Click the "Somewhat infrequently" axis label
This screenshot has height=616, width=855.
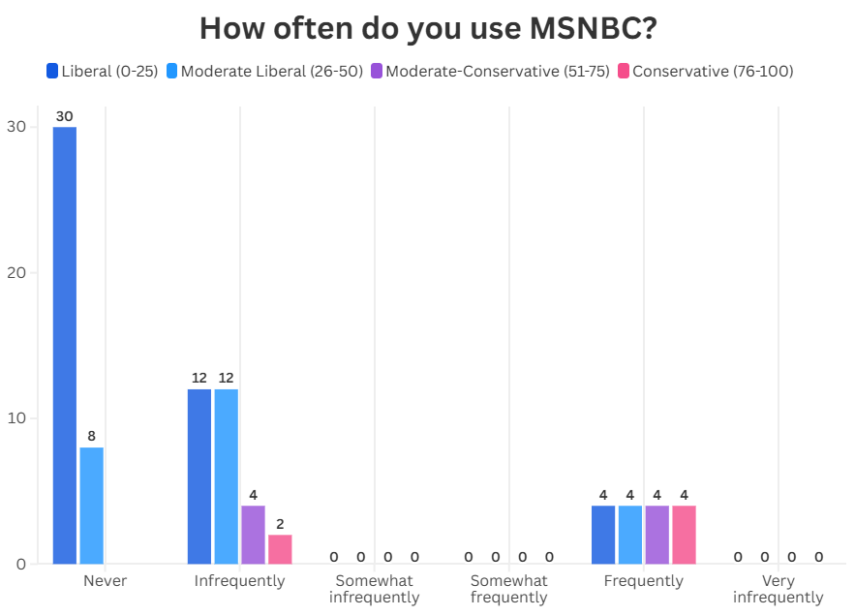click(x=375, y=589)
